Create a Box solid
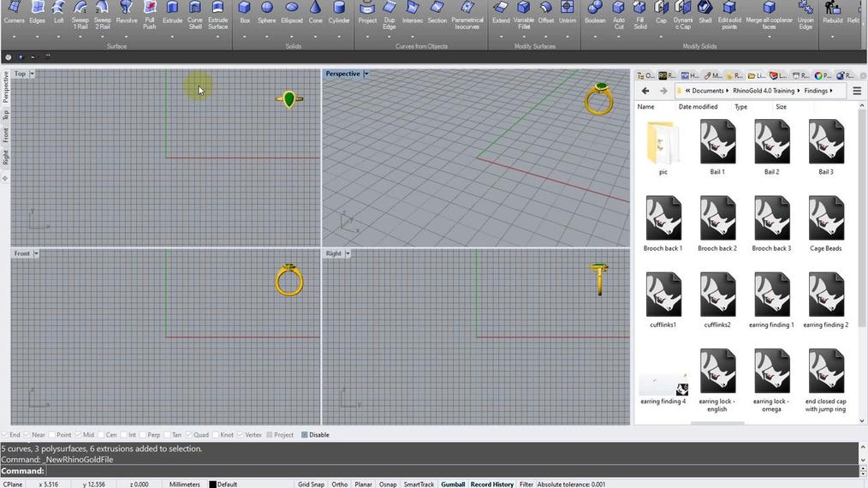The width and height of the screenshot is (868, 488). [x=245, y=14]
